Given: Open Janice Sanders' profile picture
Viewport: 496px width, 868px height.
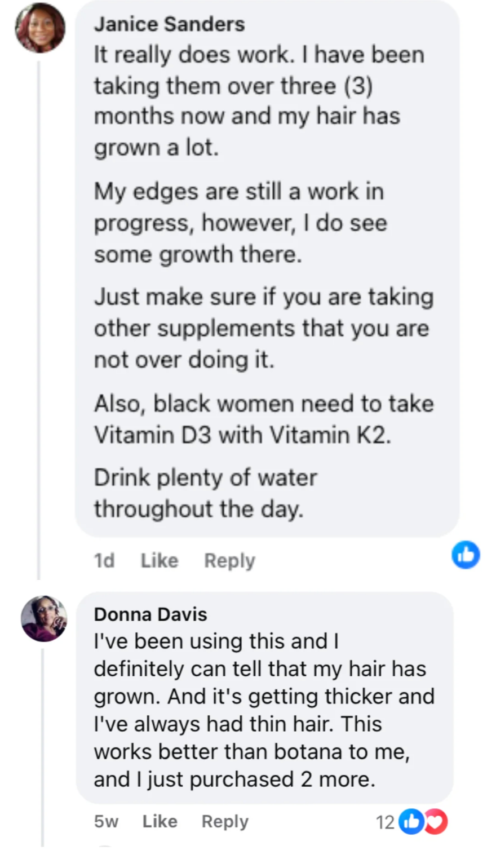Looking at the screenshot, I should point(40,28).
